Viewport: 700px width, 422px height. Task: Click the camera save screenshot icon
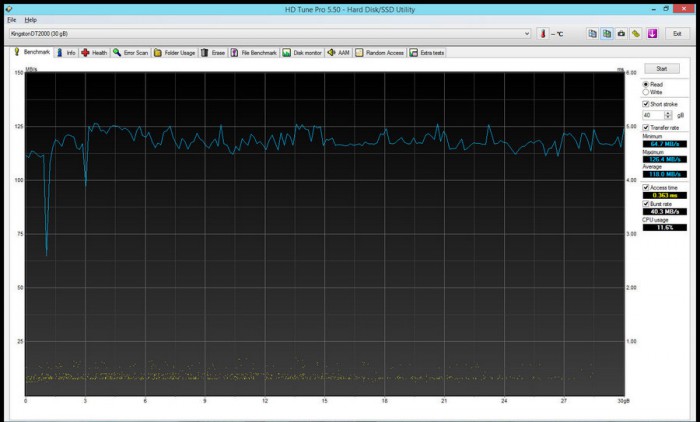(x=621, y=33)
